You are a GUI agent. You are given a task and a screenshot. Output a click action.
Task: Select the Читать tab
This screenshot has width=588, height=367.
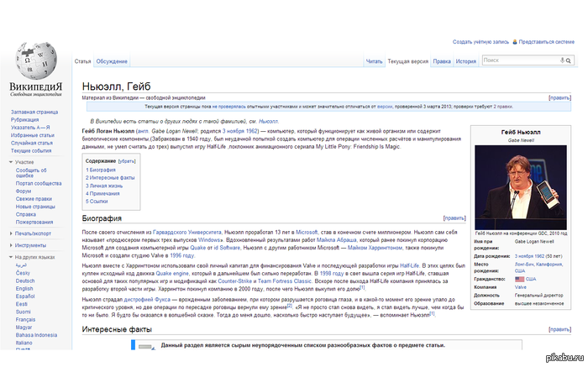click(x=374, y=61)
